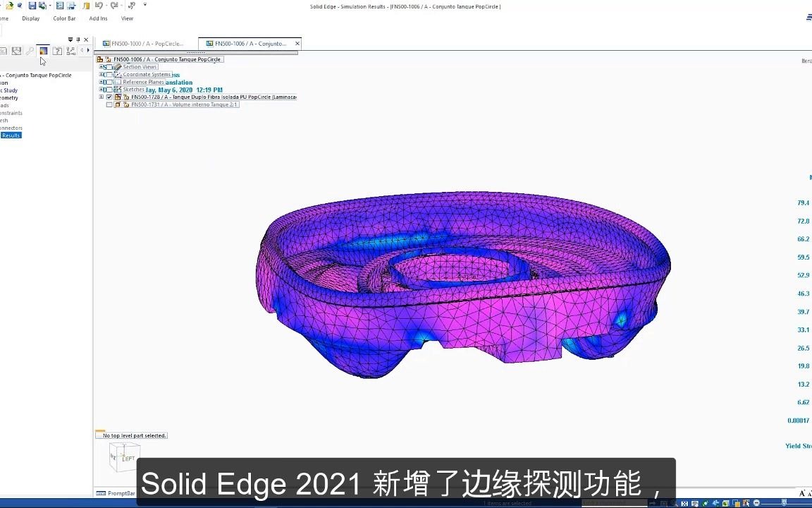This screenshot has width=812, height=508.
Task: Select the help query icon in the panel toolbar
Action: click(59, 50)
